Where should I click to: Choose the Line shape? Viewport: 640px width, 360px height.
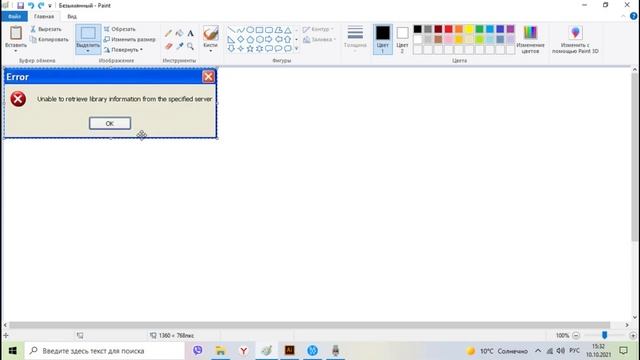coord(231,30)
